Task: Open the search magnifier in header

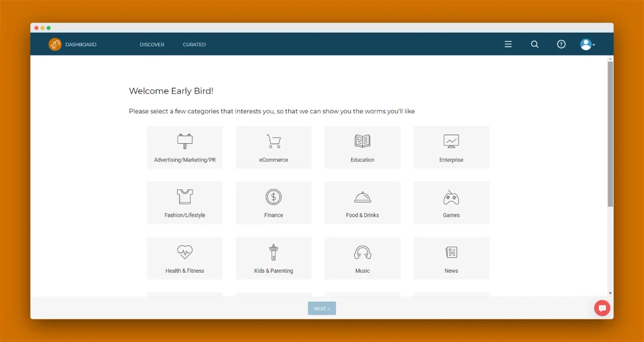Action: coord(535,45)
